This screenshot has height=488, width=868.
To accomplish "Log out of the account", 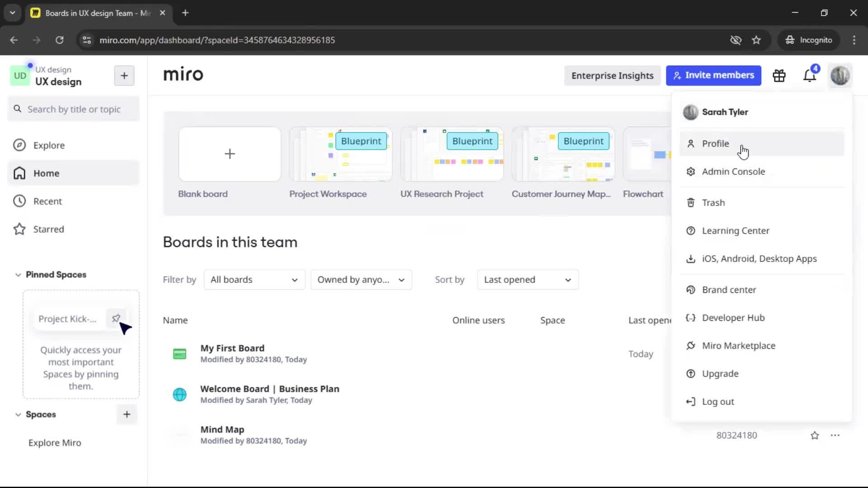I will pos(762,402).
